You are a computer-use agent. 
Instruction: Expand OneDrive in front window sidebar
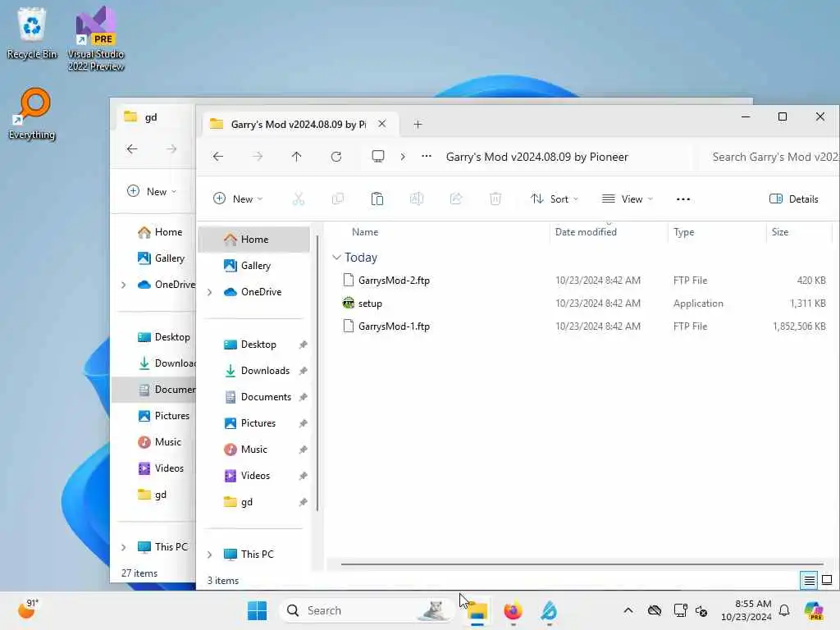[209, 292]
